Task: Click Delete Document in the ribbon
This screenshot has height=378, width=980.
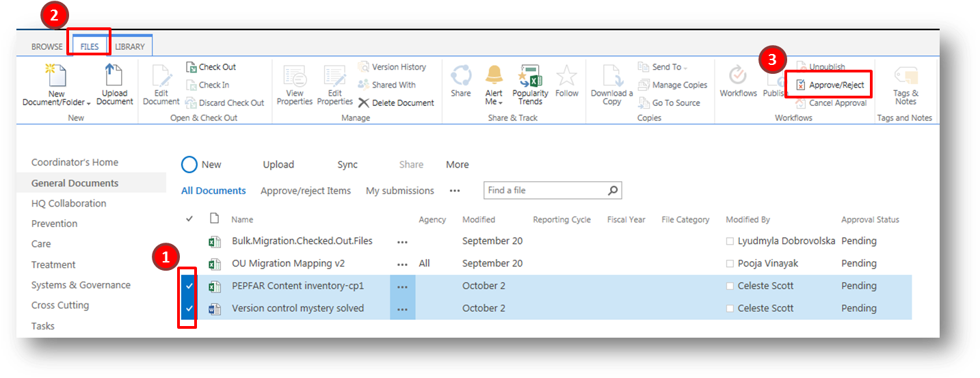Action: tap(396, 103)
